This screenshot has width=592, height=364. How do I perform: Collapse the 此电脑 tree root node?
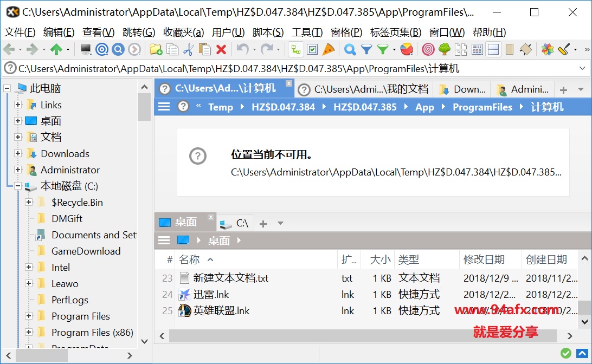coord(7,89)
